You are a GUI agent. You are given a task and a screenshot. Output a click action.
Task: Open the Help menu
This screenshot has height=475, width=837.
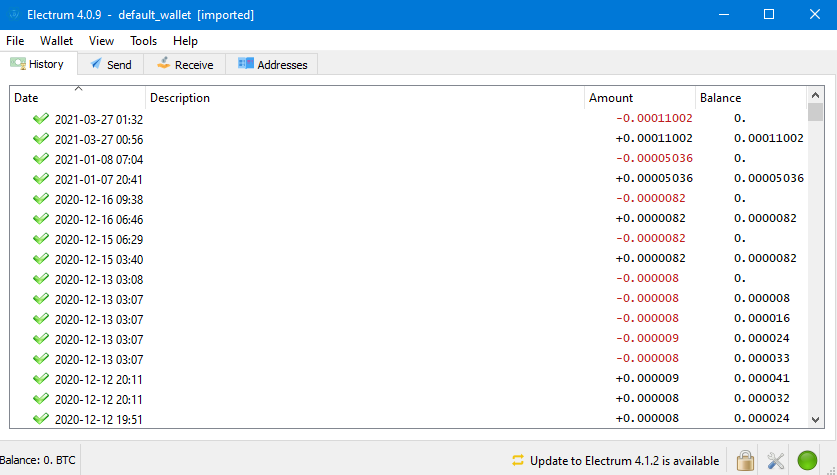point(185,41)
